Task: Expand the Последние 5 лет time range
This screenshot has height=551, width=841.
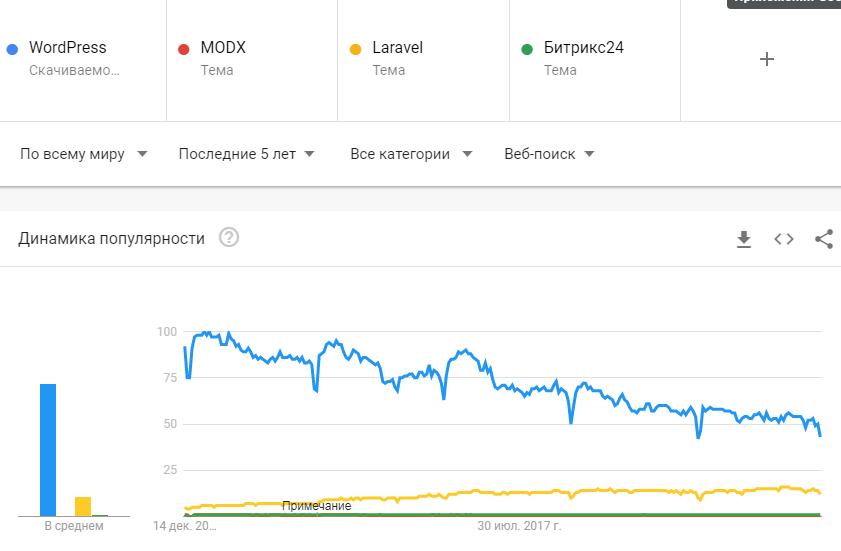Action: (x=247, y=154)
